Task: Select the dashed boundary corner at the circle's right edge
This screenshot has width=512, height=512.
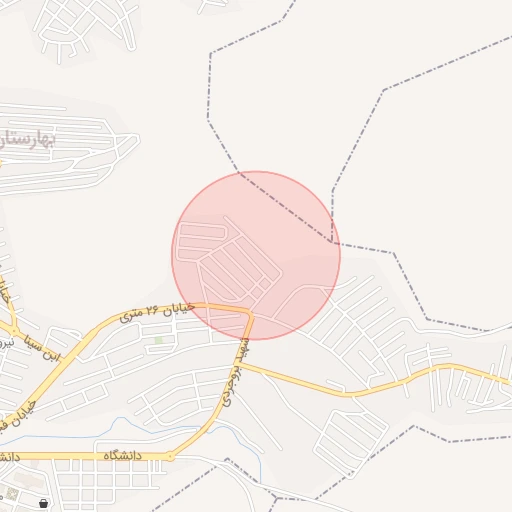Action: (332, 241)
